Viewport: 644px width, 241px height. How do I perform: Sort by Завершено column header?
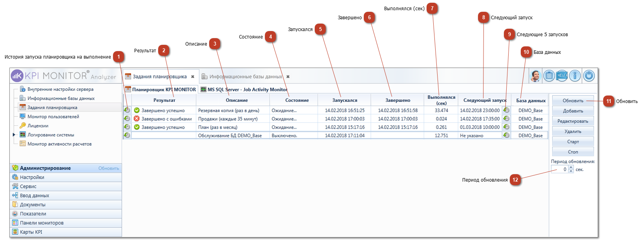click(398, 100)
